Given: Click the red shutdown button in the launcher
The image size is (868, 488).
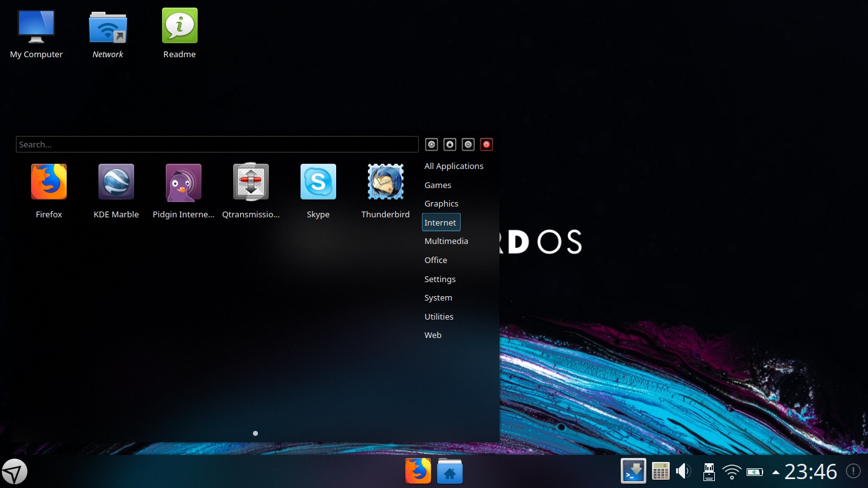Looking at the screenshot, I should [x=487, y=145].
